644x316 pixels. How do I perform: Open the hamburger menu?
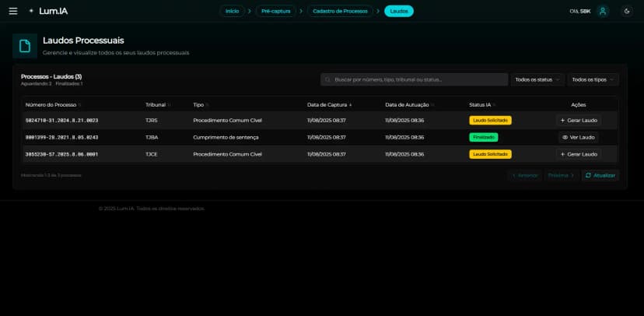pyautogui.click(x=13, y=11)
